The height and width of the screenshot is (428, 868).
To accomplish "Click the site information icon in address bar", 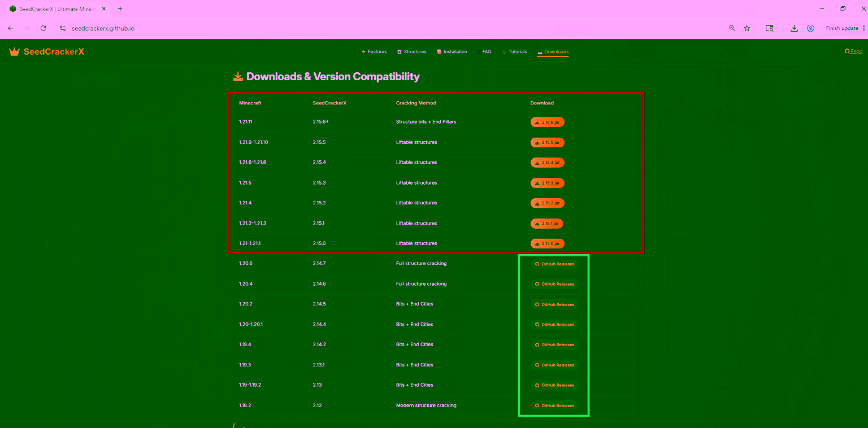I will click(63, 28).
